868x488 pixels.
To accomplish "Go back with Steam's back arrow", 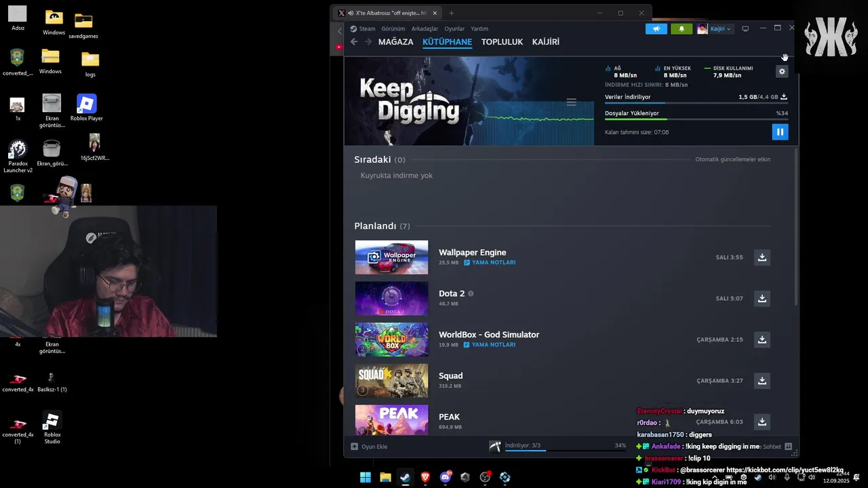I will [x=354, y=42].
